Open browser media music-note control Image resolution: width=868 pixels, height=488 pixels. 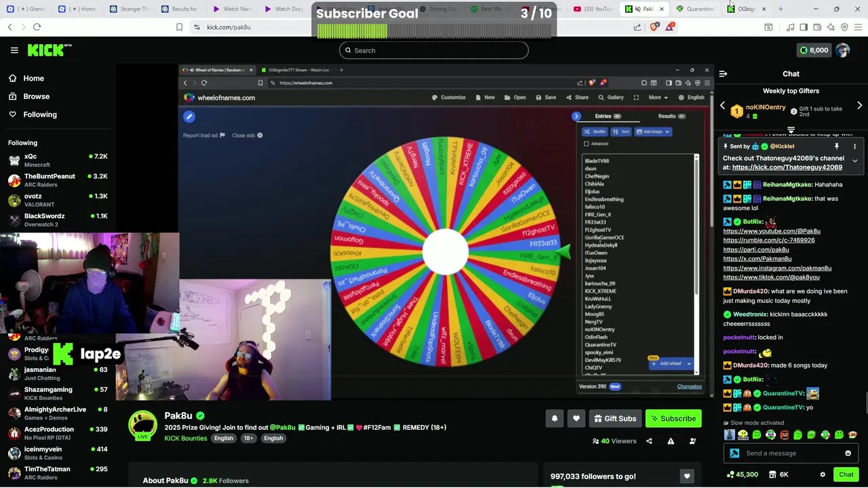(x=790, y=27)
